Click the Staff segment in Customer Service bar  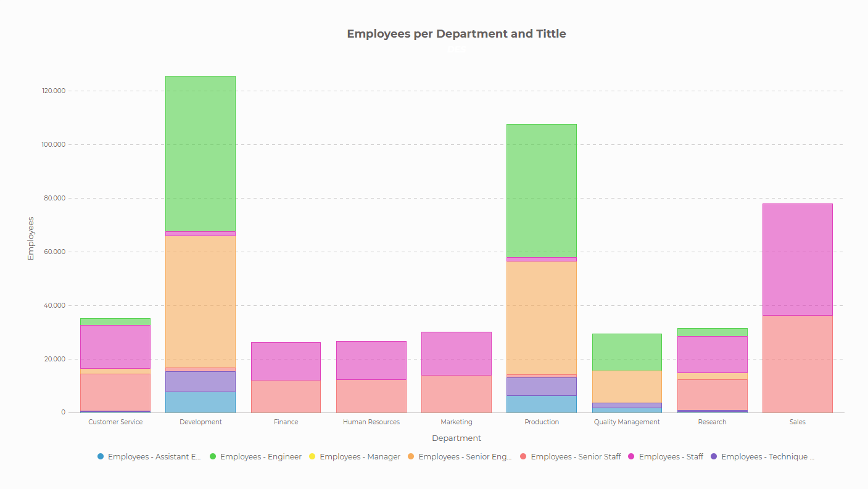[115, 347]
